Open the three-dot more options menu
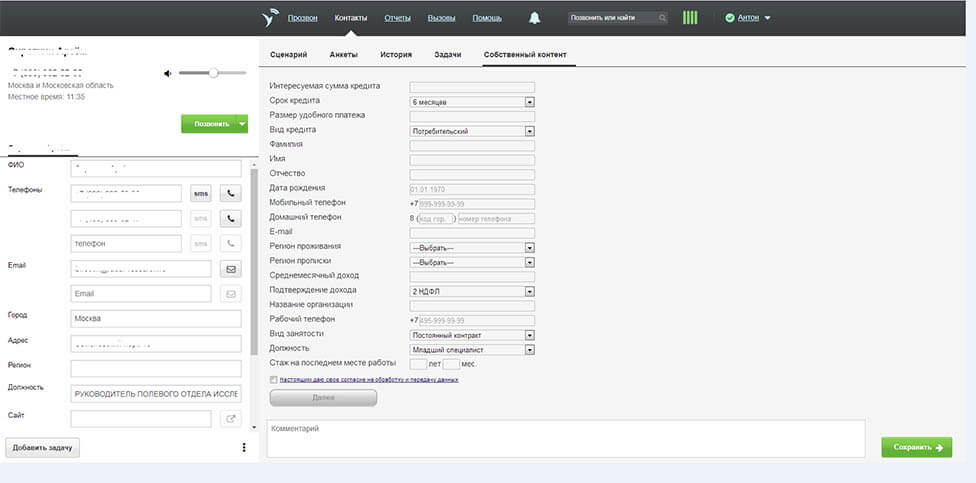The image size is (976, 483). click(x=244, y=447)
